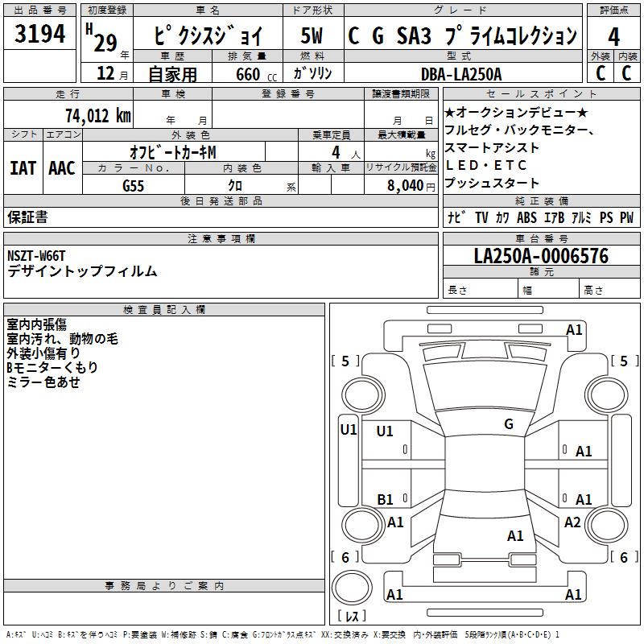Select the grade C G SA3 プライムコレクション
Viewport: 644px width, 644px height.
click(462, 35)
